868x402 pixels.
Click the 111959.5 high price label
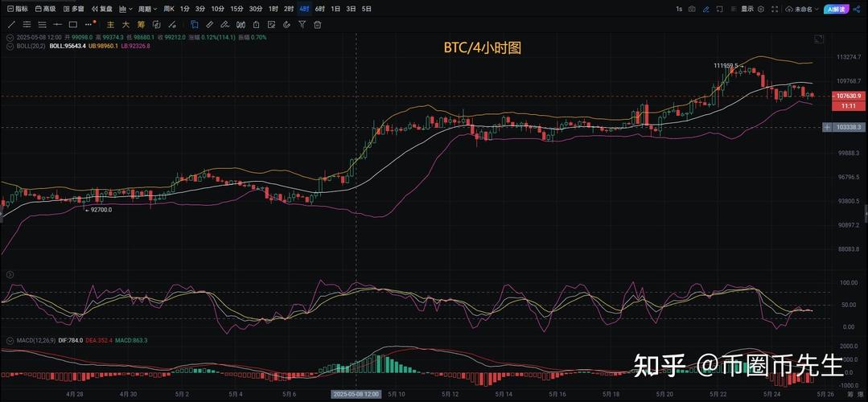pyautogui.click(x=726, y=65)
